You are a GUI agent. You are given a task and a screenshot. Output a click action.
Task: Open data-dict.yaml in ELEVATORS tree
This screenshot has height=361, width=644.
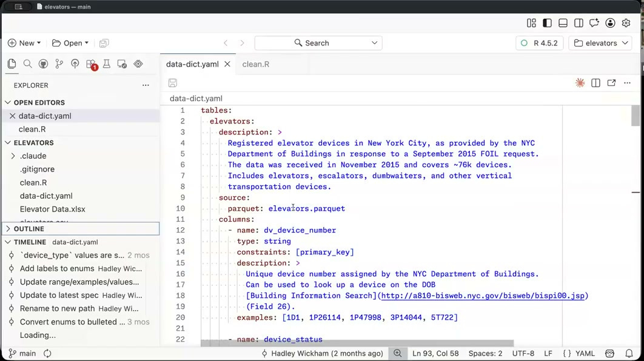pos(46,196)
